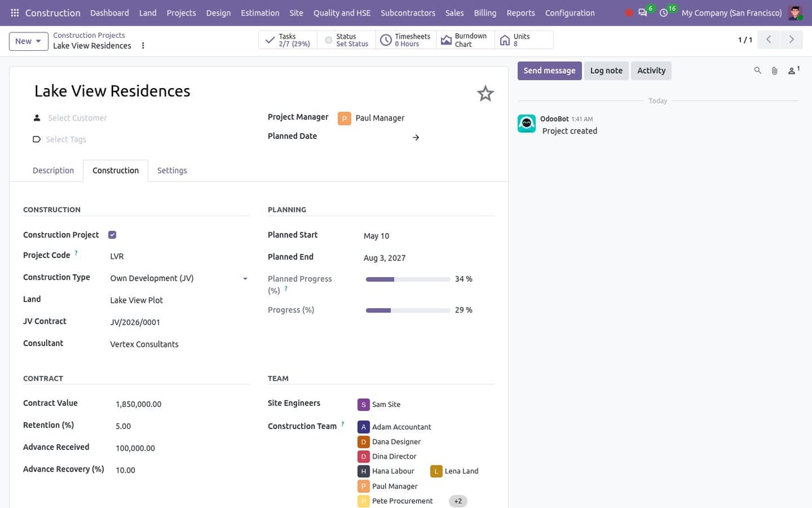Edit the Project Code field LVR
812x508 pixels.
point(179,257)
